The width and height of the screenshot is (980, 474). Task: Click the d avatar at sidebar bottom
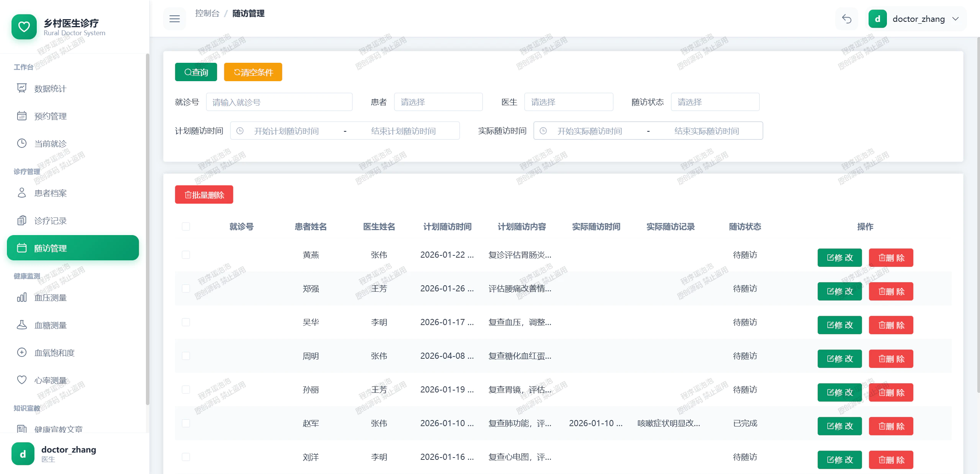tap(23, 454)
